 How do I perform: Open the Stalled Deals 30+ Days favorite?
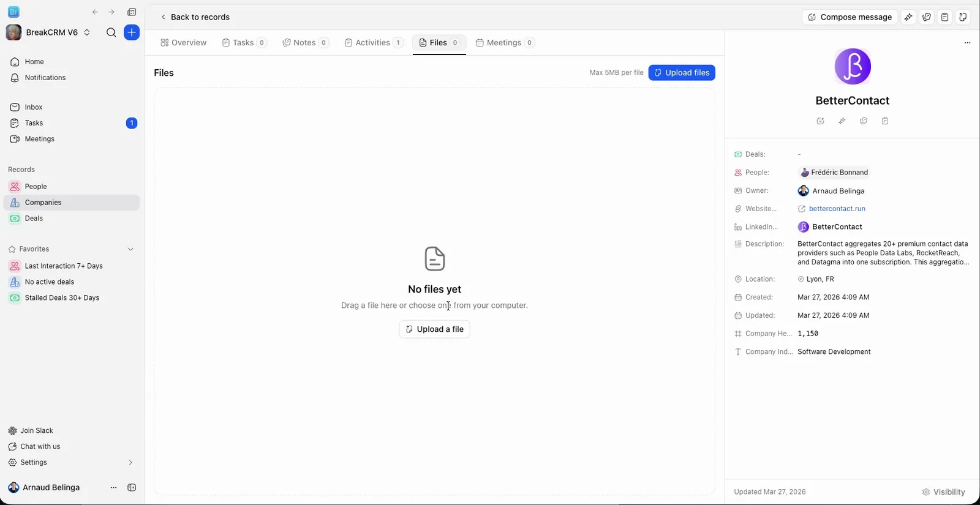coord(72,298)
